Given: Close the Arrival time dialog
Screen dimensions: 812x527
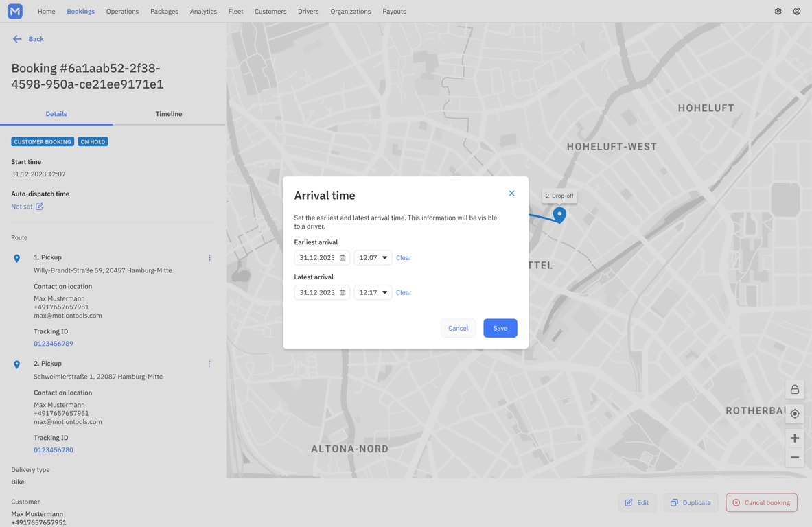Looking at the screenshot, I should pos(511,193).
